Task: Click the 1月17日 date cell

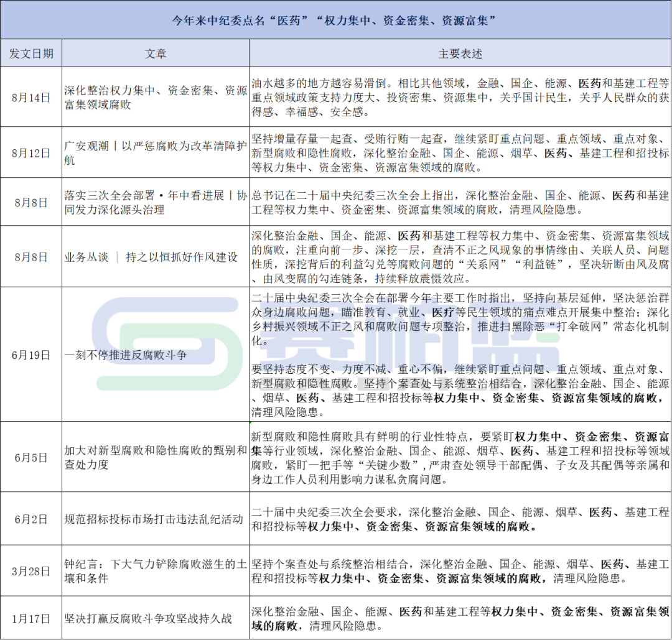Action: [x=31, y=619]
